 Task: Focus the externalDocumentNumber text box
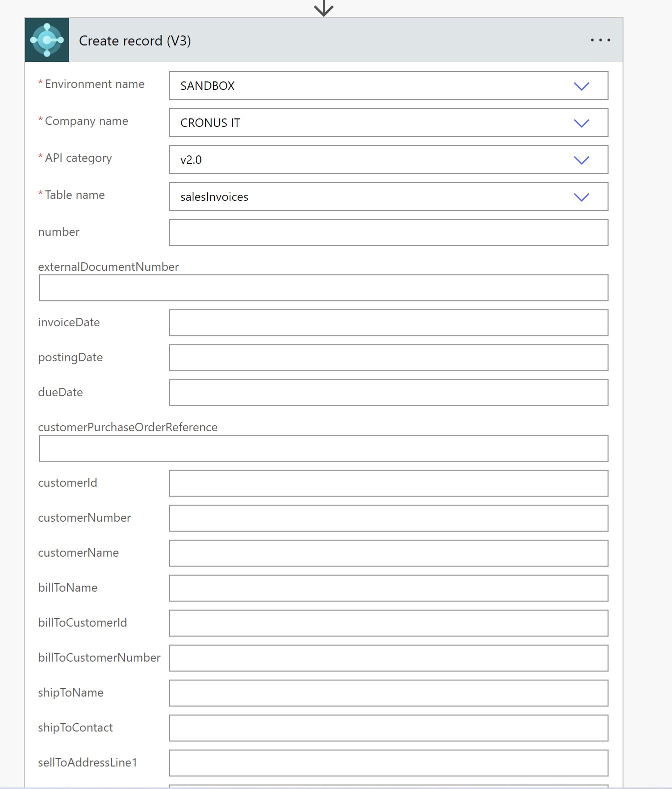point(323,288)
